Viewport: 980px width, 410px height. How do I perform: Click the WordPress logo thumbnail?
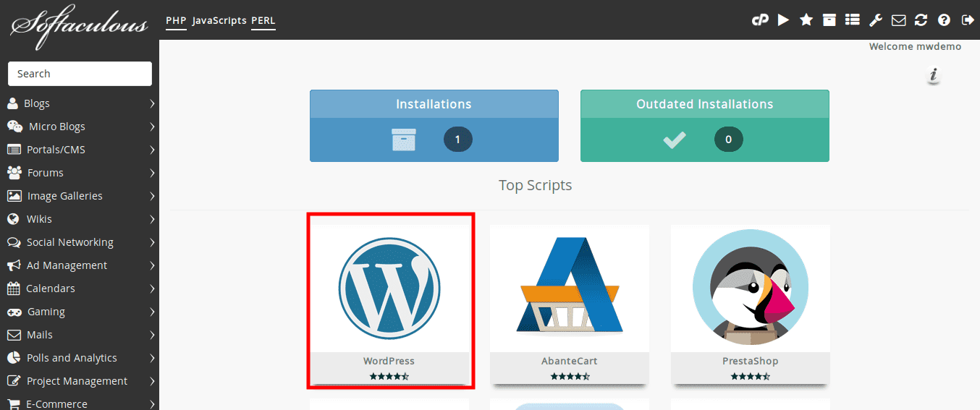(389, 288)
